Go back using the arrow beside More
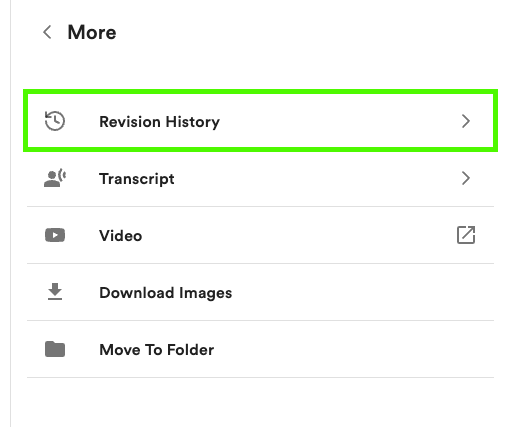The height and width of the screenshot is (427, 509). click(x=47, y=32)
